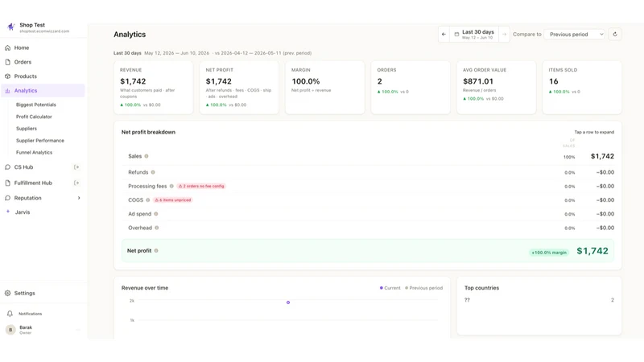Click the COGS info icon
Screen dimensions: 644x362
(x=148, y=200)
